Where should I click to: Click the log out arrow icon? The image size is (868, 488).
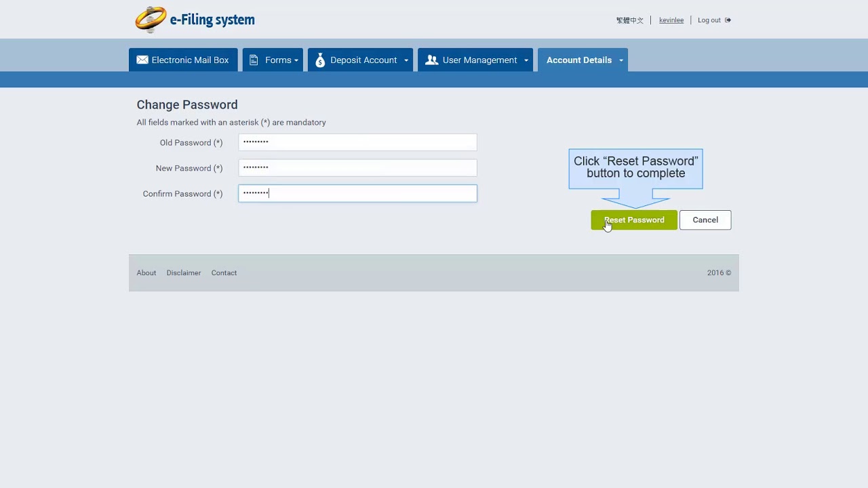(x=728, y=20)
